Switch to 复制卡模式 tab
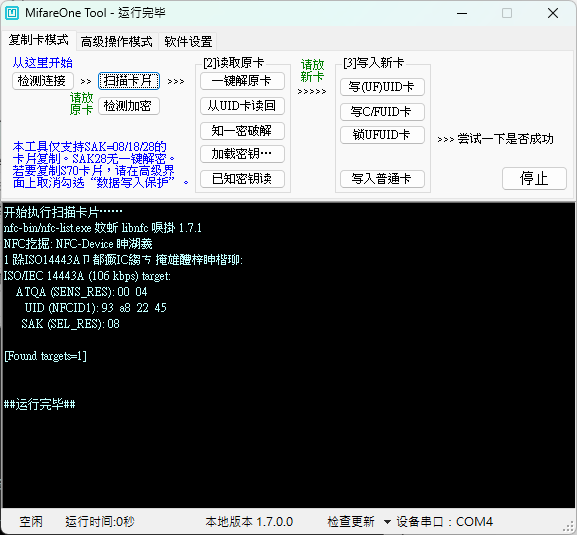Viewport: 577px width, 535px height. click(39, 40)
